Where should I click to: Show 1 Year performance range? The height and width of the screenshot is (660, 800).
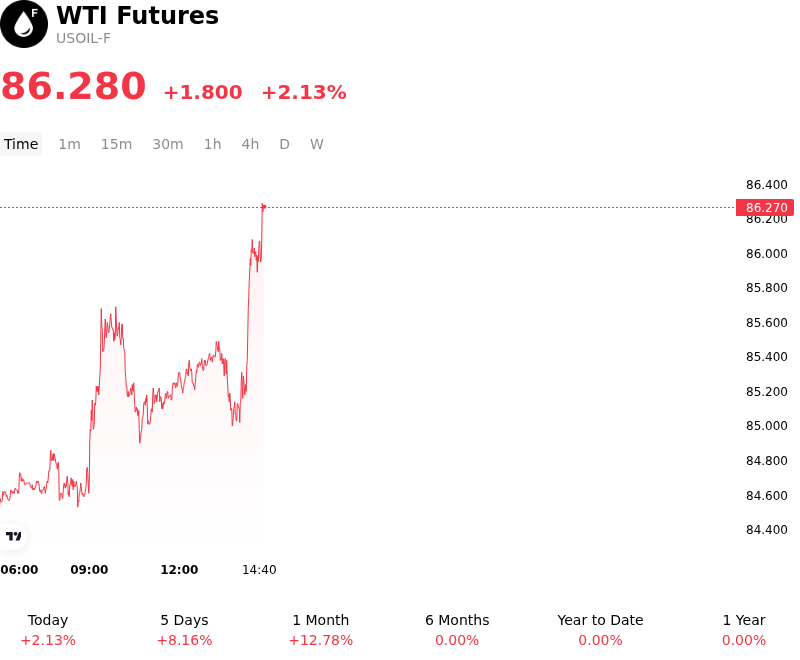click(x=744, y=630)
